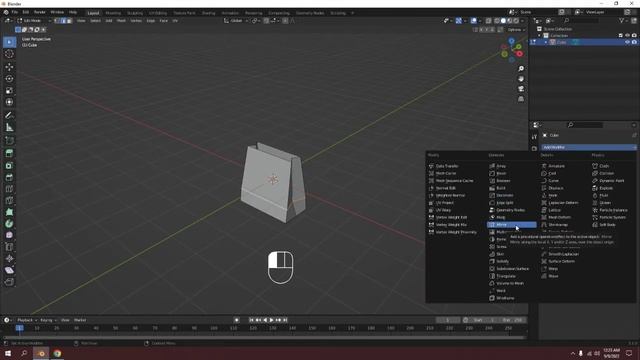This screenshot has width=640, height=360.
Task: Switch perspective/orthographic view grid icon
Action: (x=521, y=99)
